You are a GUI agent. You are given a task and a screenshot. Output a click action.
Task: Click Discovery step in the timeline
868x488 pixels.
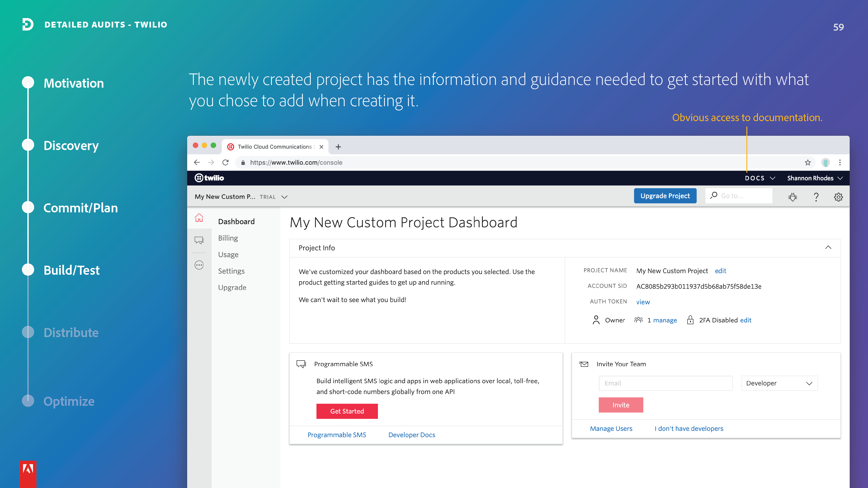click(x=71, y=146)
